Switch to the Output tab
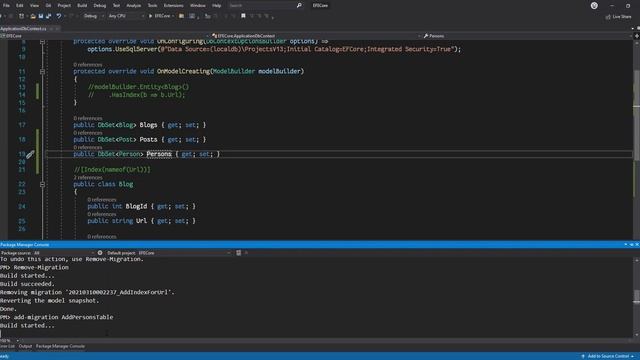Viewport: 640px width, 360px height. click(x=25, y=346)
